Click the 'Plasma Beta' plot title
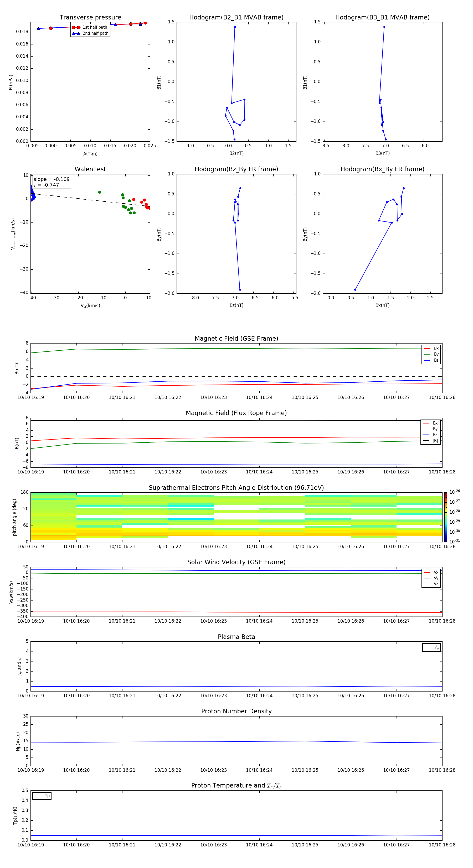This screenshot has height=868, width=473. [x=236, y=637]
